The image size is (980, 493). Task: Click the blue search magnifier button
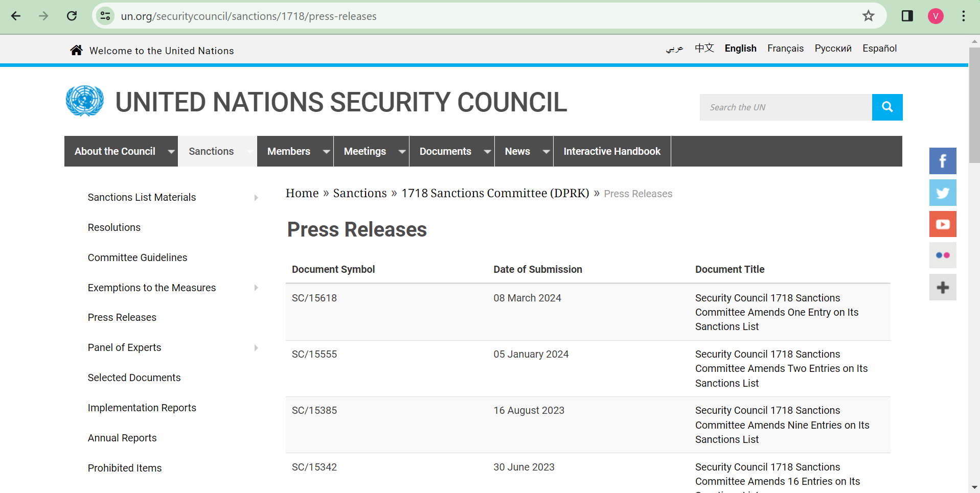pyautogui.click(x=887, y=107)
